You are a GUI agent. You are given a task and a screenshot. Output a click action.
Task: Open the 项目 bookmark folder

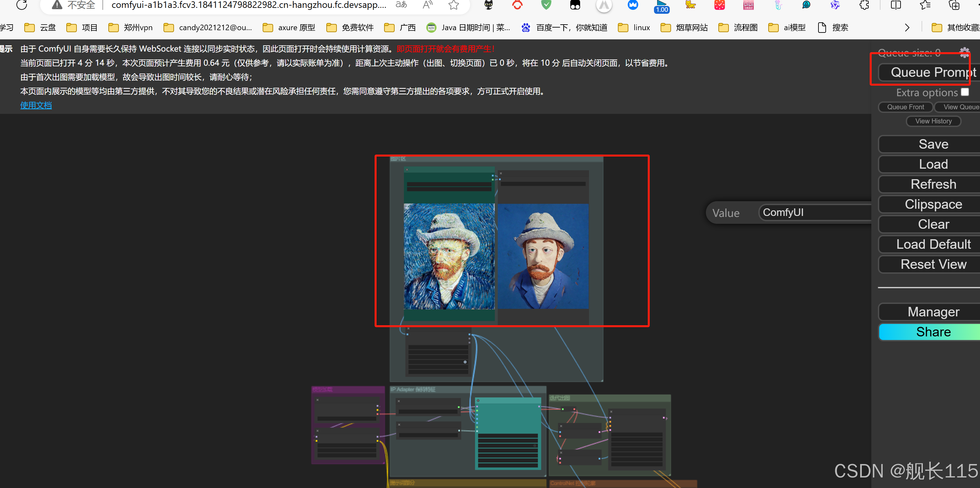click(x=82, y=27)
